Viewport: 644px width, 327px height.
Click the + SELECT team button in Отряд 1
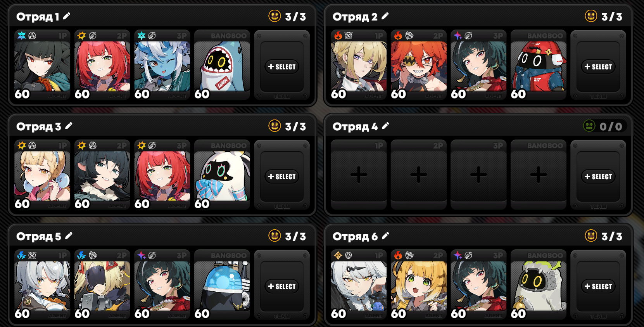282,67
